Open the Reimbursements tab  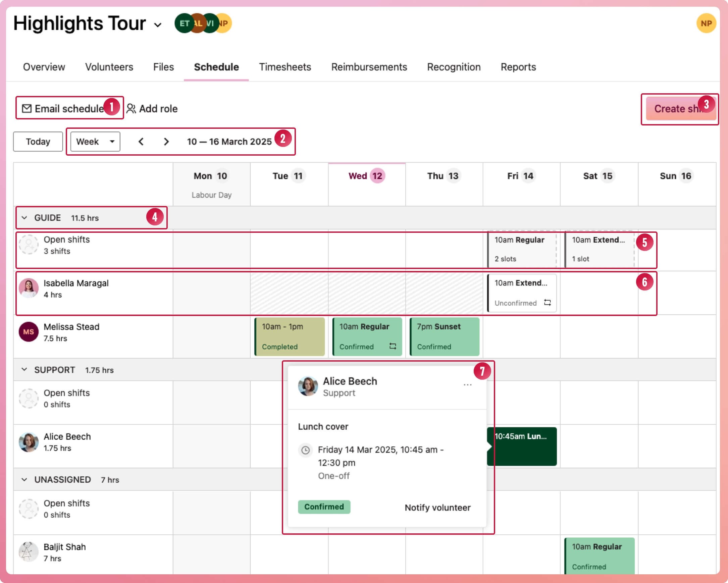[x=369, y=67]
